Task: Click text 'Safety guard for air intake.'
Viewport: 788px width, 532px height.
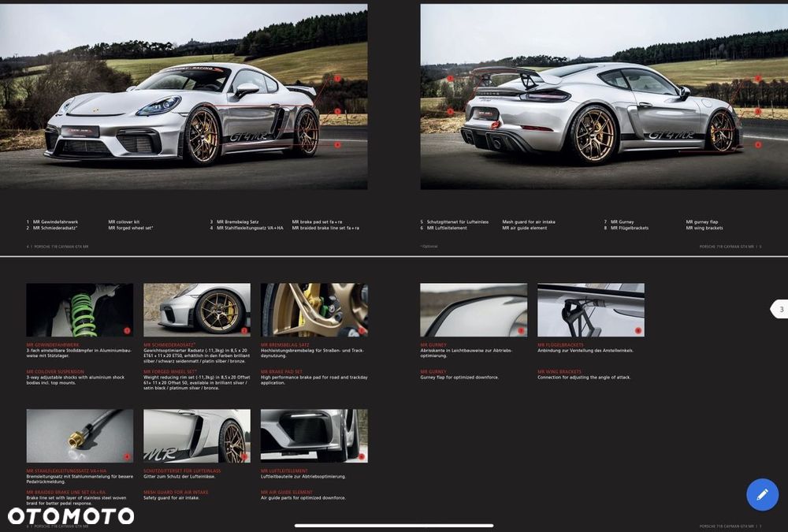Action: pos(171,498)
